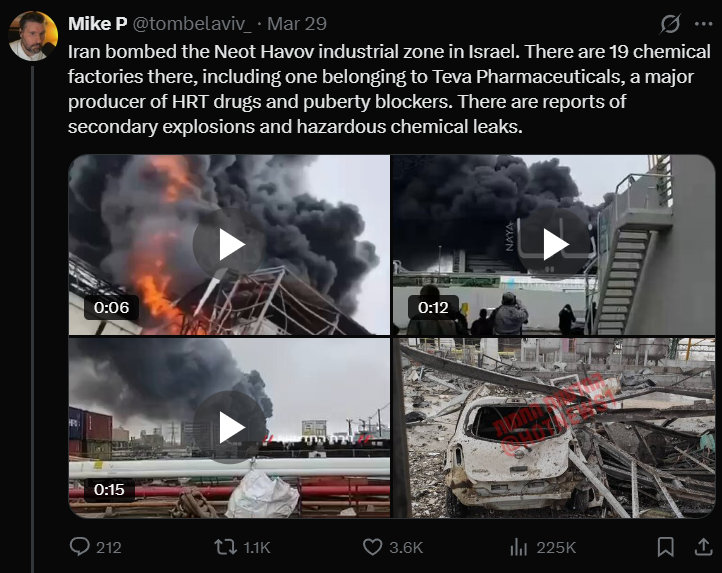Bookmark this post
The width and height of the screenshot is (722, 573).
coord(666,547)
